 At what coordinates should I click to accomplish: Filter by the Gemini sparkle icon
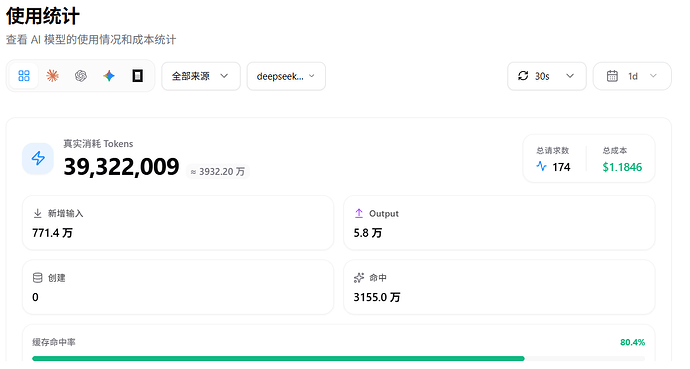click(109, 76)
